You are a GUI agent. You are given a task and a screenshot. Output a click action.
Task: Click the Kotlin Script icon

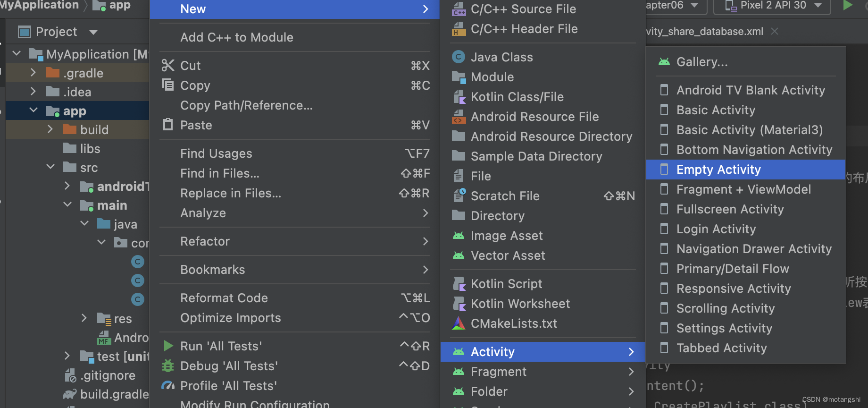(458, 284)
